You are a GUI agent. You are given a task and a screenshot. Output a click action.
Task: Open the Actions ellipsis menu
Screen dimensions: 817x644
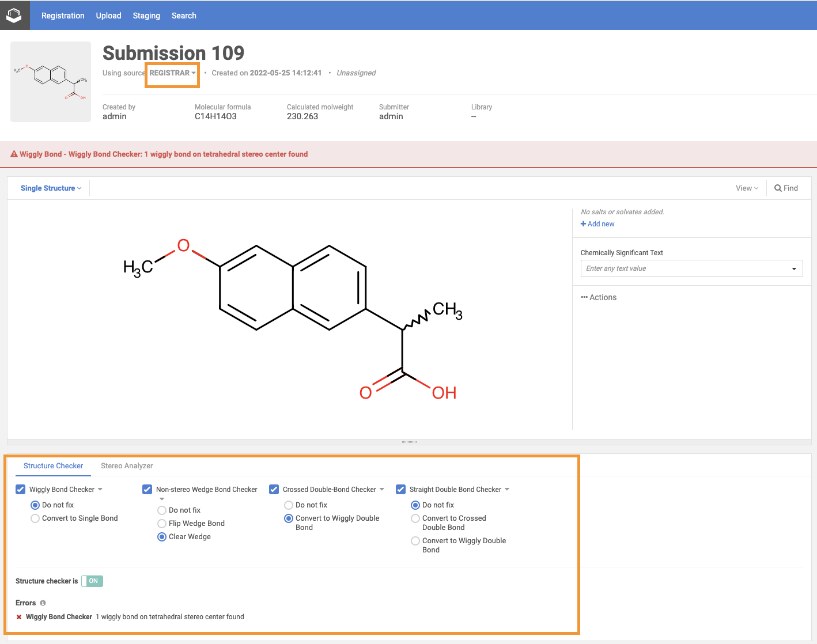[599, 297]
